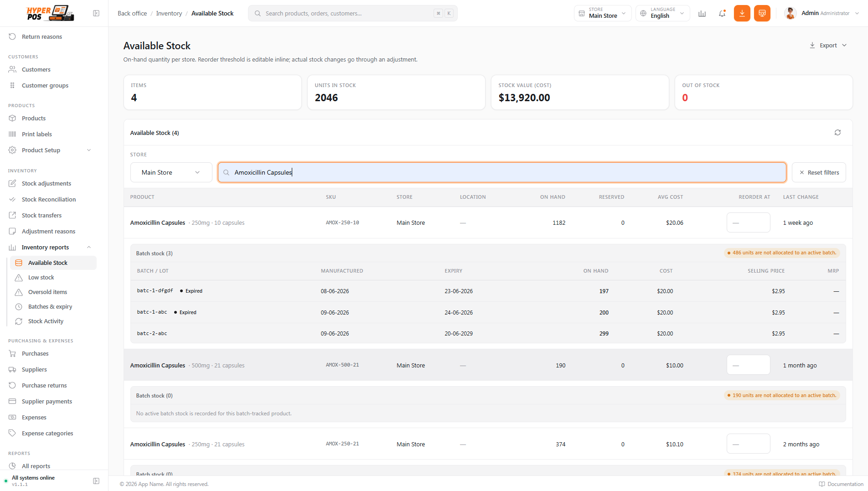Image resolution: width=868 pixels, height=491 pixels.
Task: Open the Language dropdown
Action: point(663,13)
